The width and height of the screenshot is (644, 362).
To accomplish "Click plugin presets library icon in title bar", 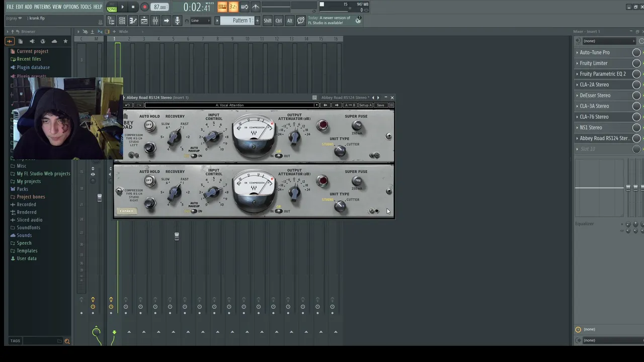I will pos(314,98).
